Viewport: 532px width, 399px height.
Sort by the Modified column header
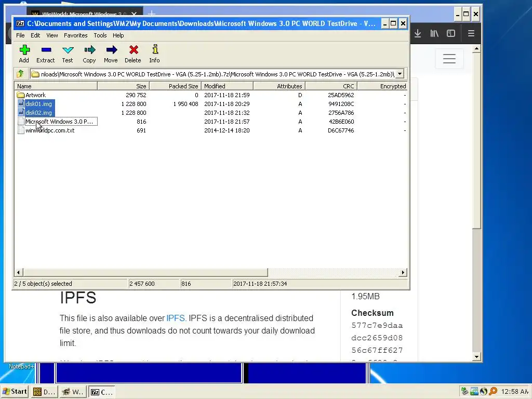pos(227,86)
